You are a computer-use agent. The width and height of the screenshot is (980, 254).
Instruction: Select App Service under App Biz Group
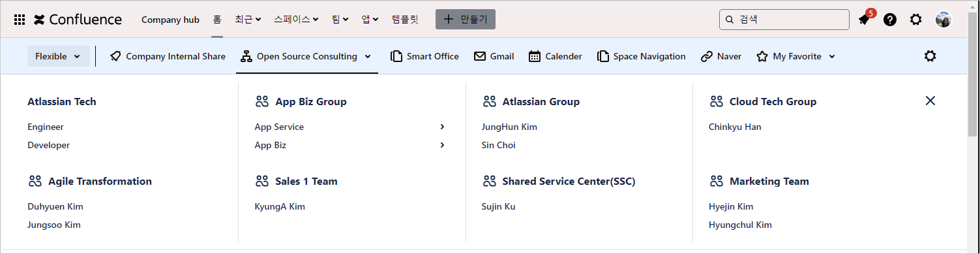tap(279, 127)
